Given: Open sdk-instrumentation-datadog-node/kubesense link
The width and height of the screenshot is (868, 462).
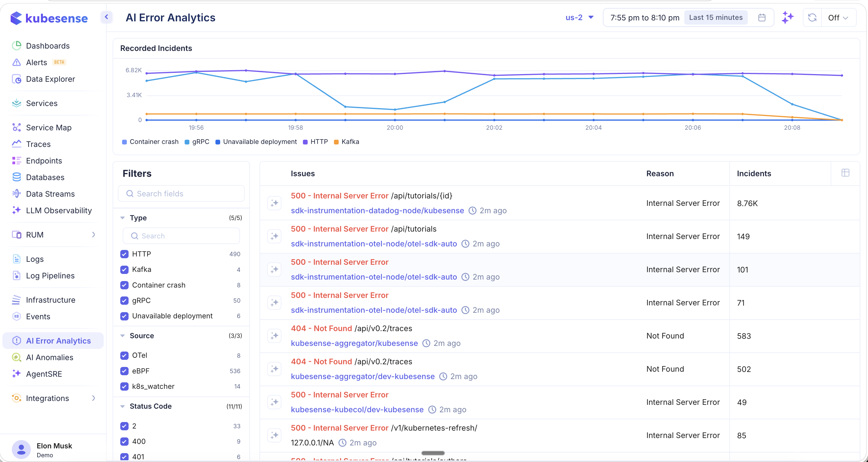Looking at the screenshot, I should tap(377, 211).
